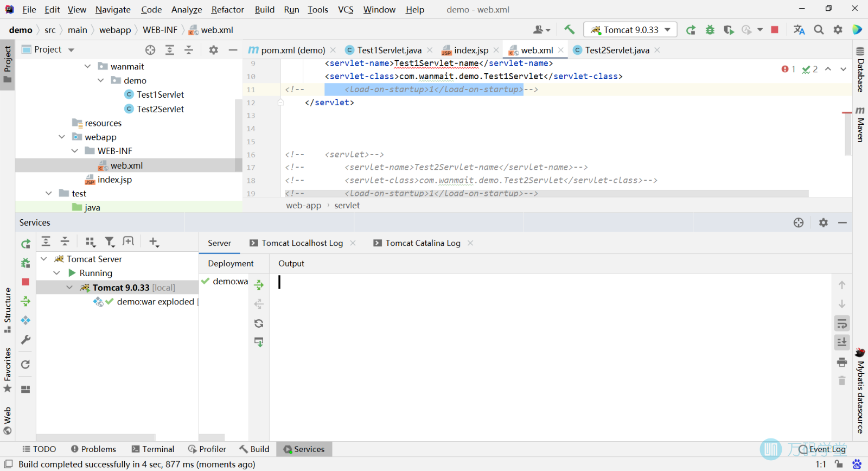868x471 pixels.
Task: Open the Navigate menu
Action: [x=113, y=10]
